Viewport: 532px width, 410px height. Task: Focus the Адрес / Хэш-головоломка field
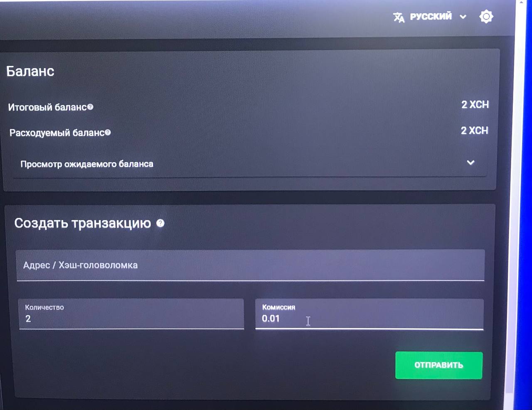pyautogui.click(x=250, y=265)
